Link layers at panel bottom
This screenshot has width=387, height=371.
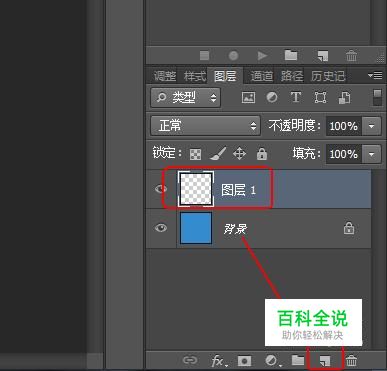point(190,360)
